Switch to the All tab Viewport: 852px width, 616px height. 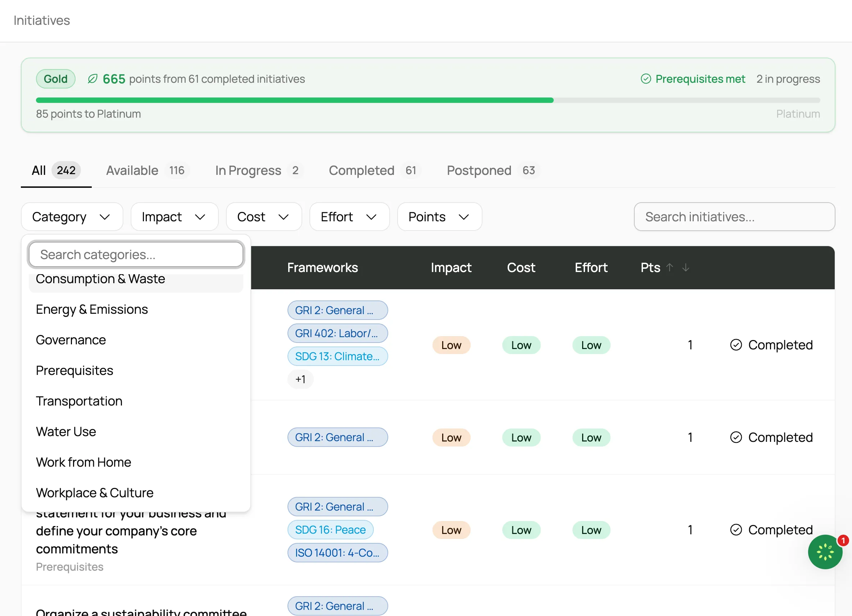[56, 171]
